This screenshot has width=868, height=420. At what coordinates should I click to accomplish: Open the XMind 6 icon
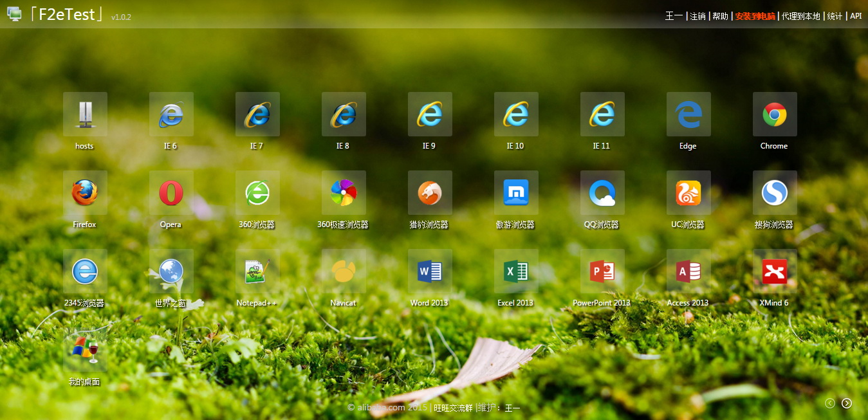pos(775,271)
